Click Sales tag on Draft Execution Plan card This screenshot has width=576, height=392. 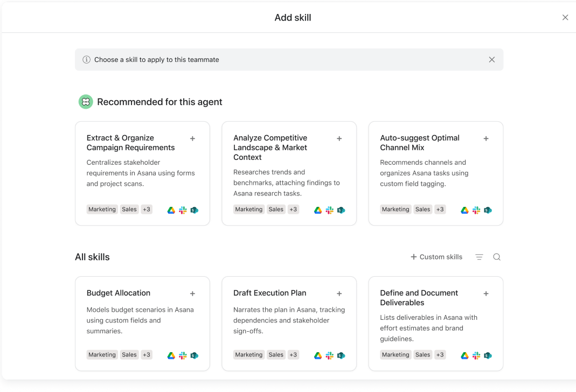[x=276, y=354]
